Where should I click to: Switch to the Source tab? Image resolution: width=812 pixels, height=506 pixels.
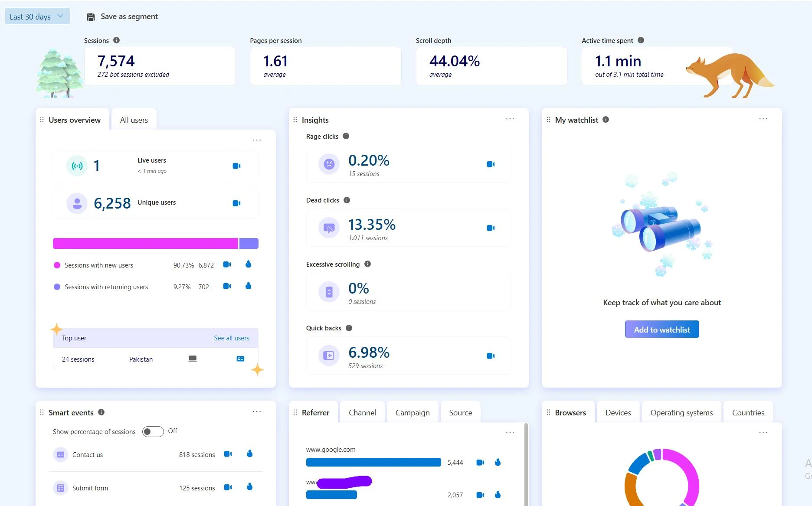(460, 413)
